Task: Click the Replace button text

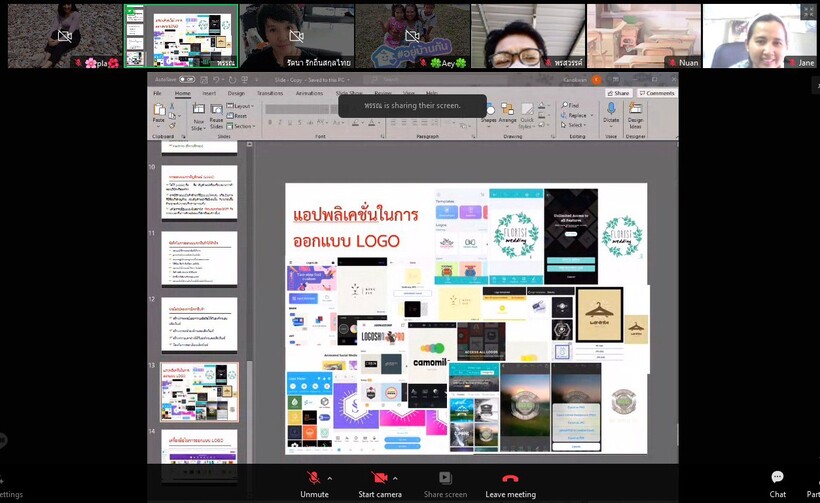Action: pos(577,115)
